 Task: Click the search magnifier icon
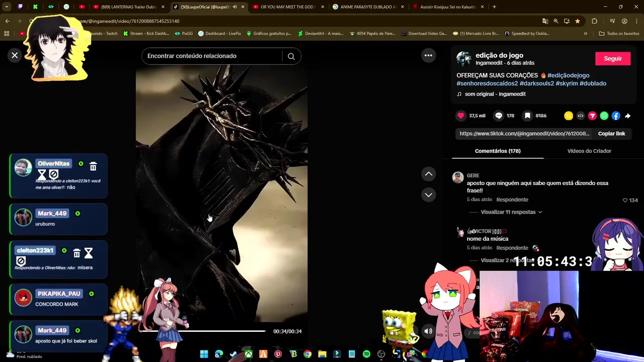[x=291, y=56]
